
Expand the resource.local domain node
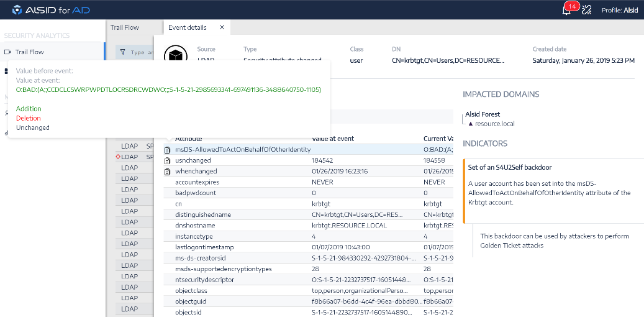(471, 124)
